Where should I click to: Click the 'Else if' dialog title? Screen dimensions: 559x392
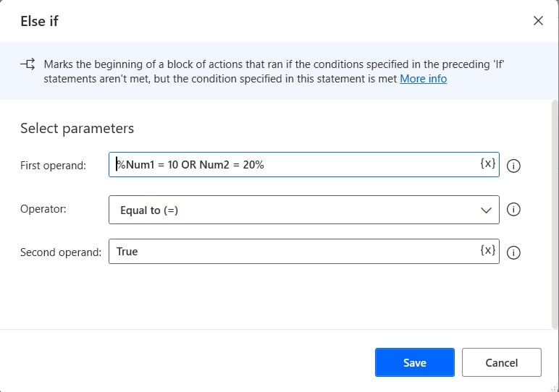[39, 21]
